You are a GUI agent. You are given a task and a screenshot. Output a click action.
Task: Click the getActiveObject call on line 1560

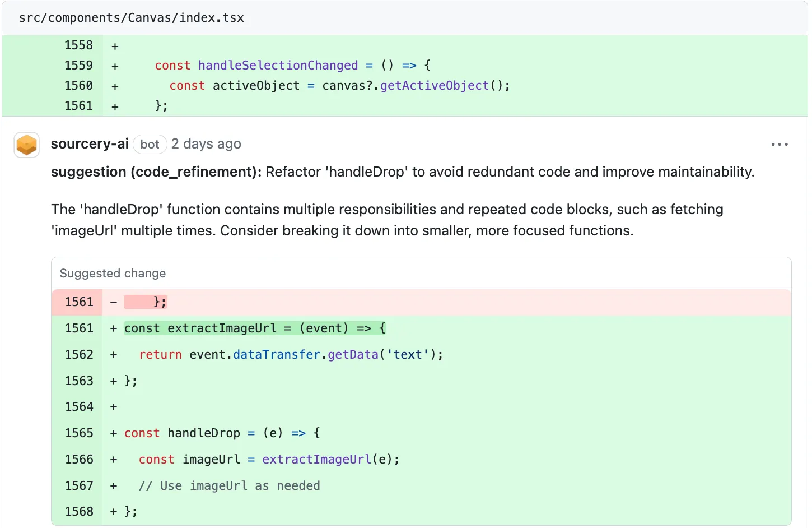pyautogui.click(x=434, y=85)
